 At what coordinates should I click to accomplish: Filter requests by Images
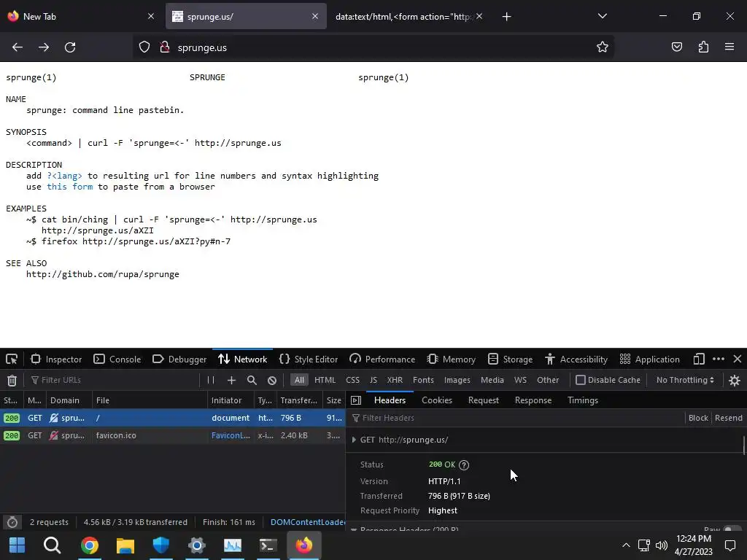pyautogui.click(x=457, y=380)
